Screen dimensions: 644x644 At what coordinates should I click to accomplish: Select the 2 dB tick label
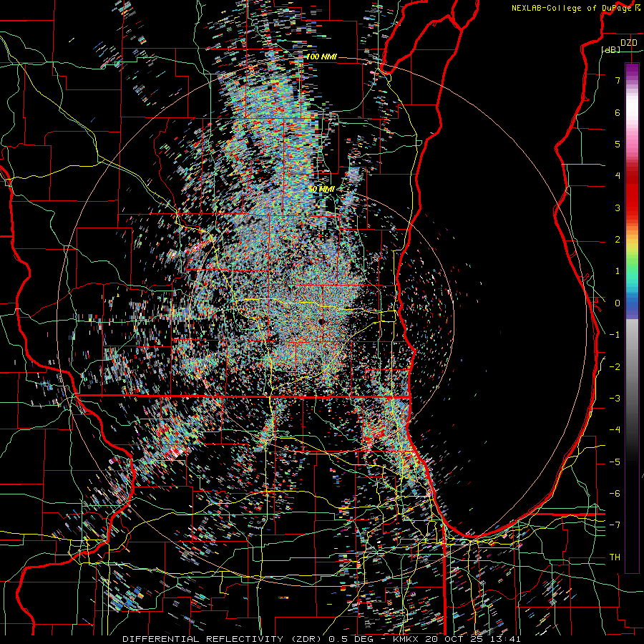[x=618, y=239]
